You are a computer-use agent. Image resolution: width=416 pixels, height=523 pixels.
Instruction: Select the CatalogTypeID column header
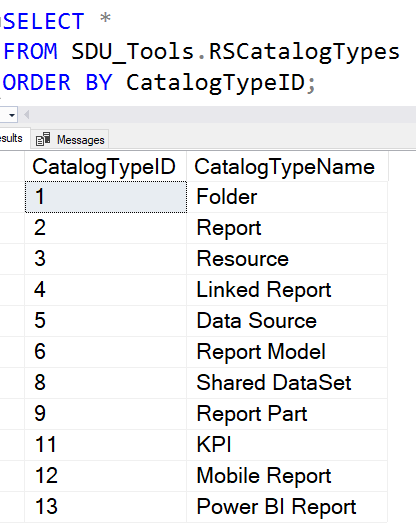pos(105,166)
